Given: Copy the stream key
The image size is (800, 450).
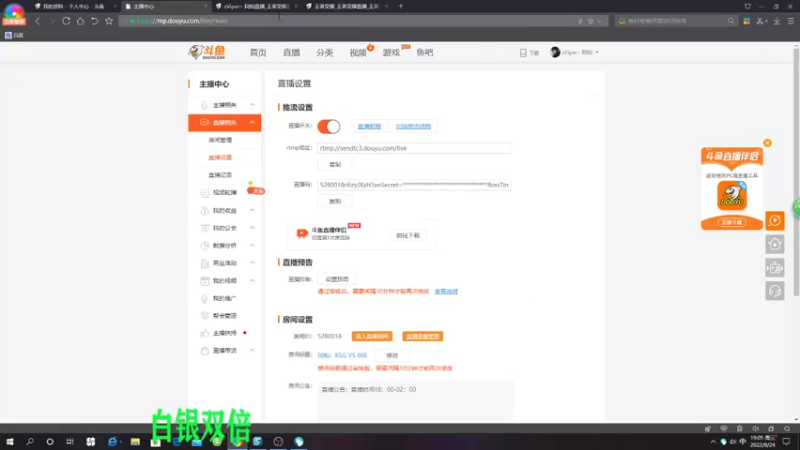Looking at the screenshot, I should pyautogui.click(x=335, y=201).
